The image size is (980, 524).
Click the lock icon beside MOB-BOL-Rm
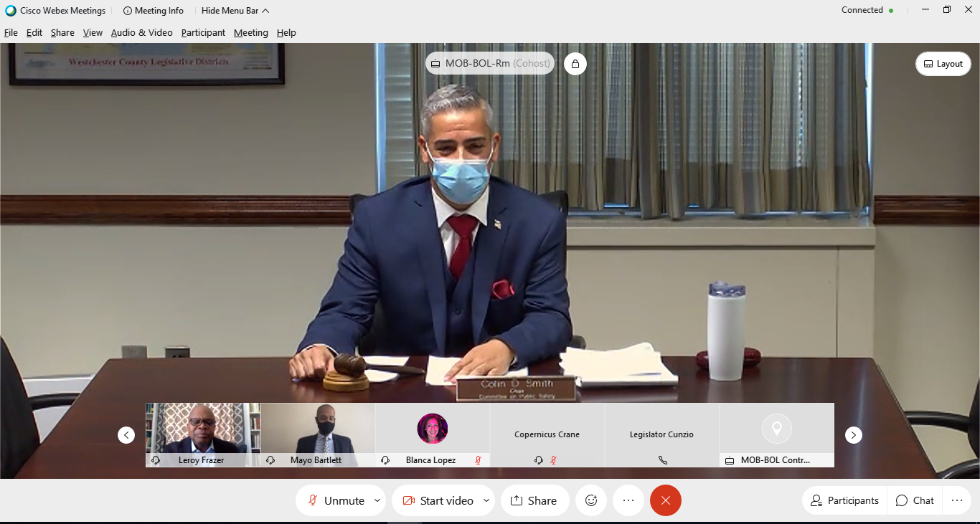575,64
